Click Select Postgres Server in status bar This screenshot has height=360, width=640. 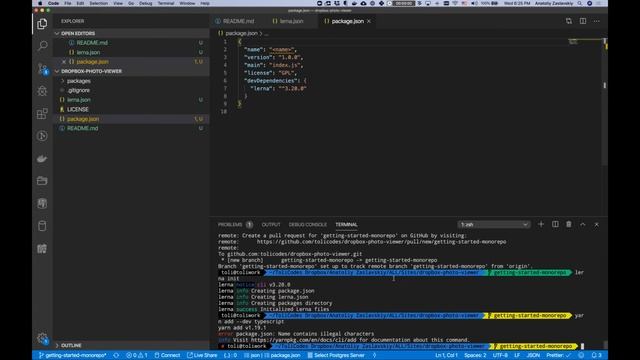pos(336,355)
